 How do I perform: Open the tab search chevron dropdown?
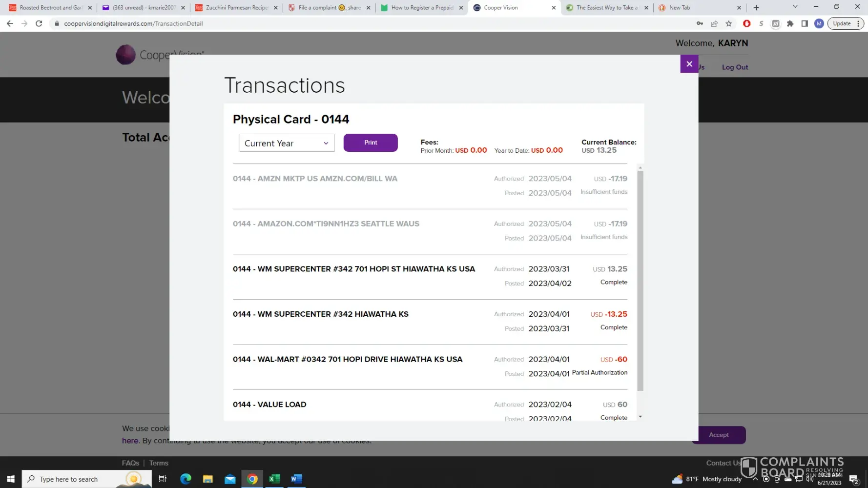795,7
